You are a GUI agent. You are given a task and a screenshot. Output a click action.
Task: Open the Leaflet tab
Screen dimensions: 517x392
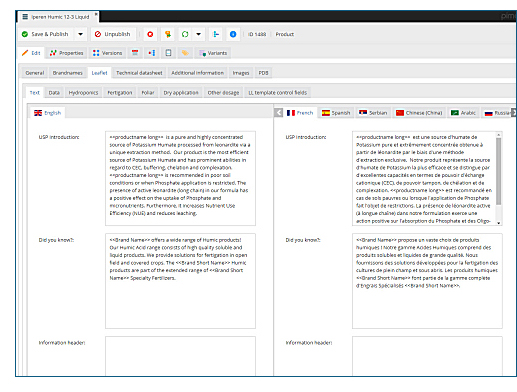pos(99,73)
